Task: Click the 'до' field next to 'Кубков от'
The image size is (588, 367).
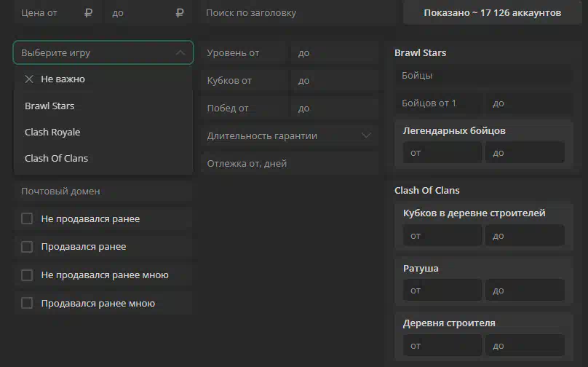Action: (335, 80)
